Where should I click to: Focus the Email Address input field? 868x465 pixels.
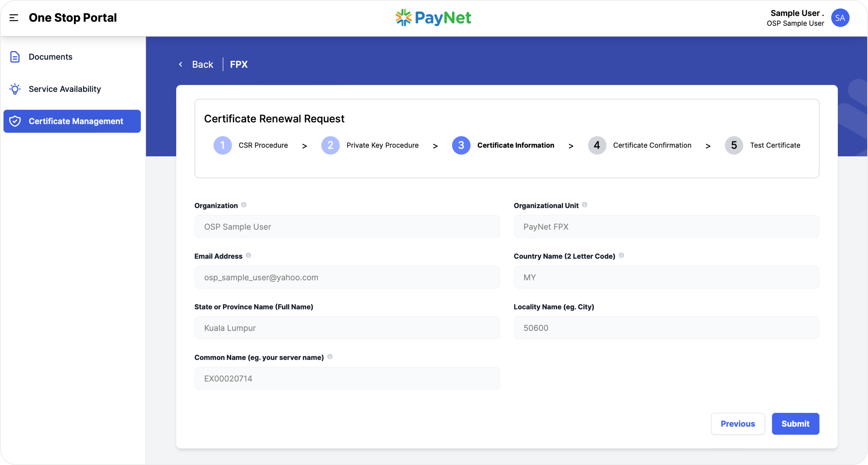[x=347, y=277]
